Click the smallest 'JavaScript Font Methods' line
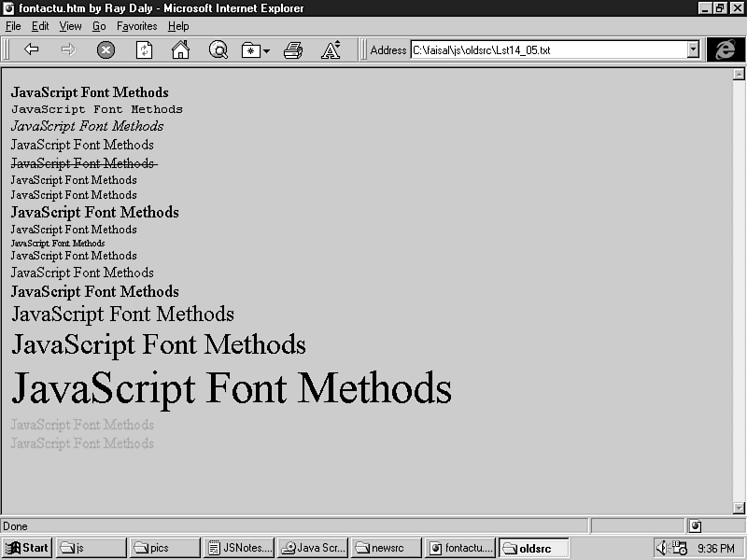Screen dimensions: 747x560 [x=58, y=244]
